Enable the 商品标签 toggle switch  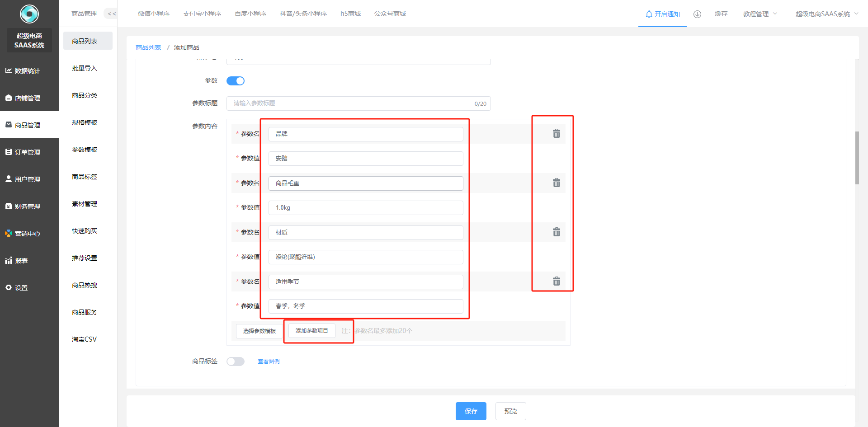click(236, 361)
